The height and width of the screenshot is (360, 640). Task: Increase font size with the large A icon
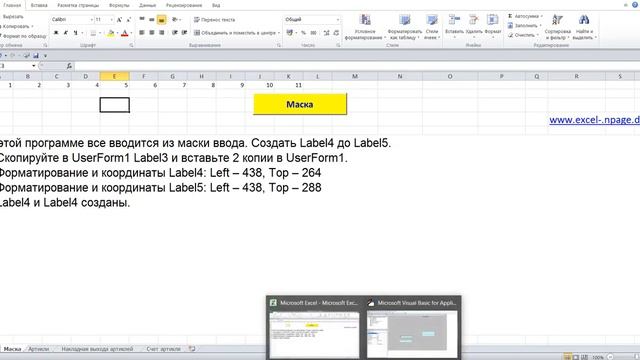119,20
